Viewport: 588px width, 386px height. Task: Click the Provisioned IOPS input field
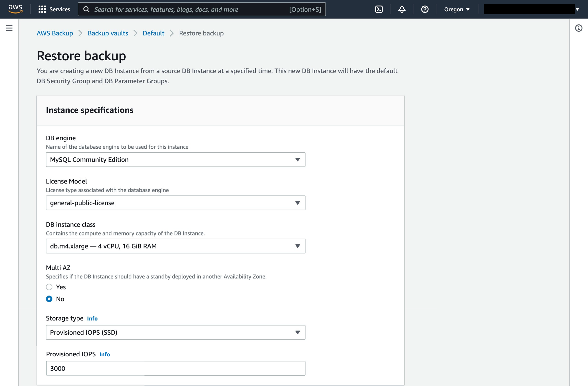click(175, 368)
